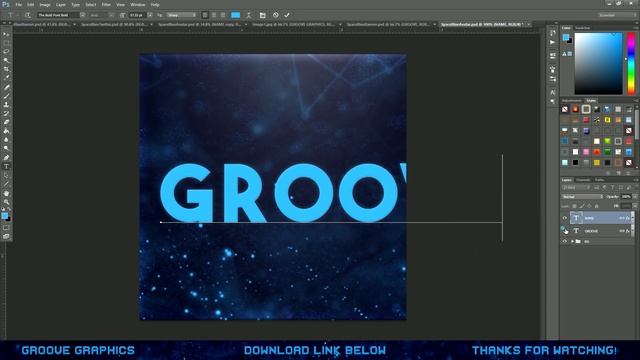Select the Line shape tool
The width and height of the screenshot is (640, 360).
[x=6, y=184]
